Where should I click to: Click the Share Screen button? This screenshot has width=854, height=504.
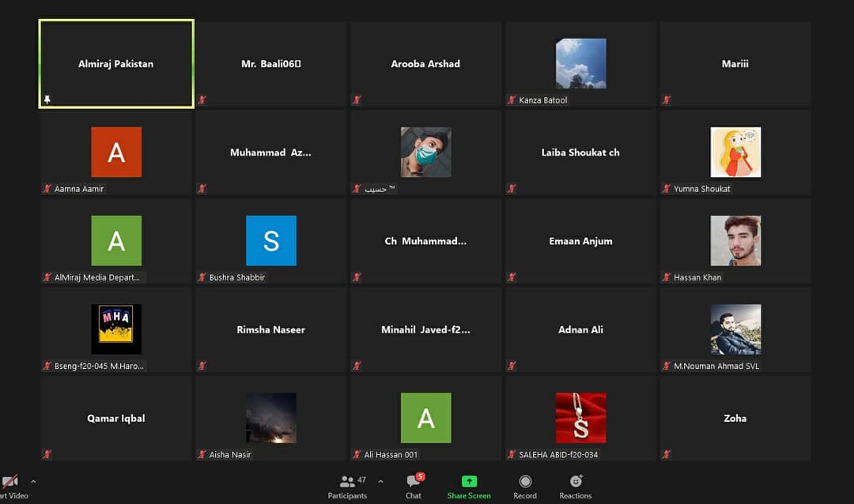(469, 487)
